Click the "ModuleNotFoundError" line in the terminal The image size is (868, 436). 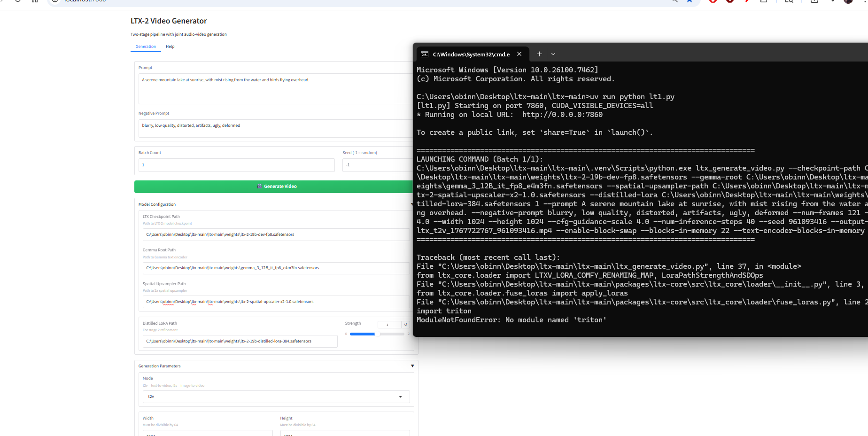click(x=512, y=320)
